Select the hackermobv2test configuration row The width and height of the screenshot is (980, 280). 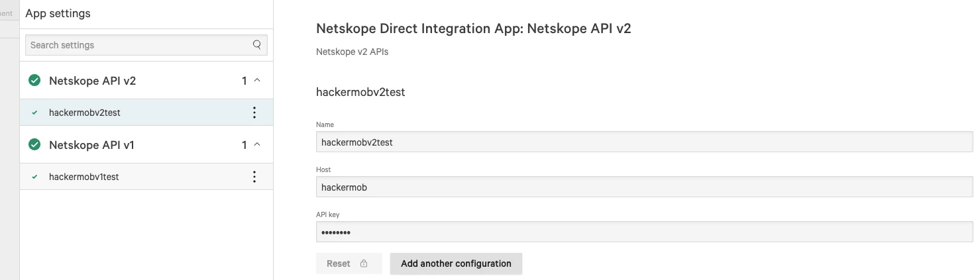146,113
